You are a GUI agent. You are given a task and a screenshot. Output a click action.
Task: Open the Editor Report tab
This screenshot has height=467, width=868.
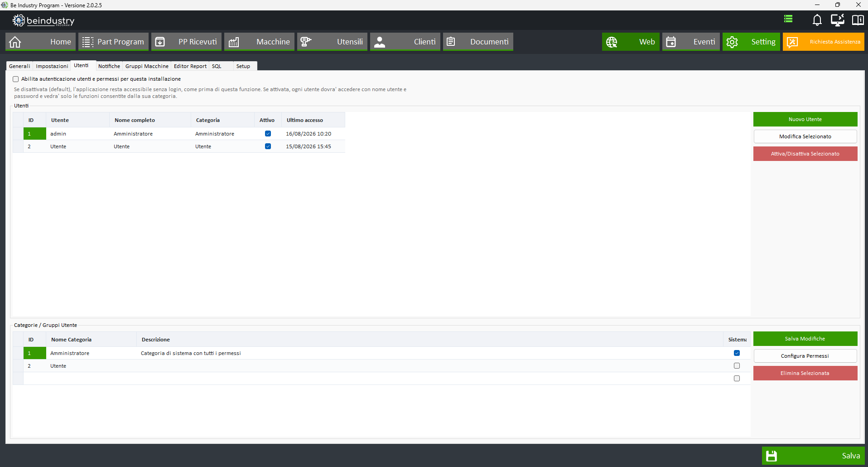190,66
